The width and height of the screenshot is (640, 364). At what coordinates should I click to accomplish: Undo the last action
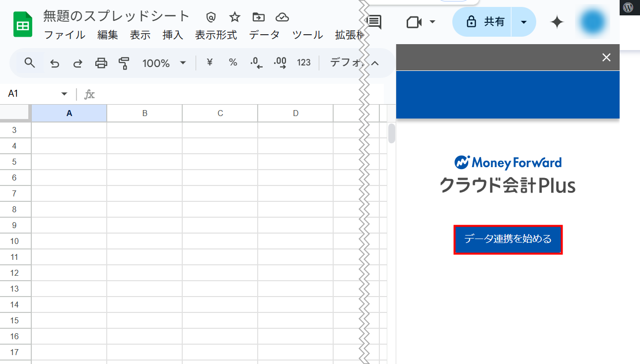[55, 63]
